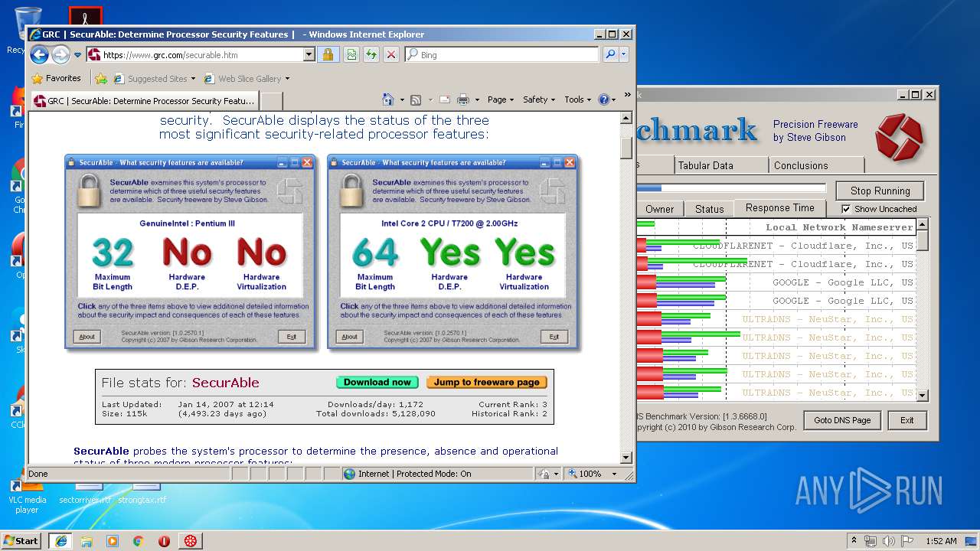Click the Internet Protected Mode status zone

pyautogui.click(x=437, y=474)
